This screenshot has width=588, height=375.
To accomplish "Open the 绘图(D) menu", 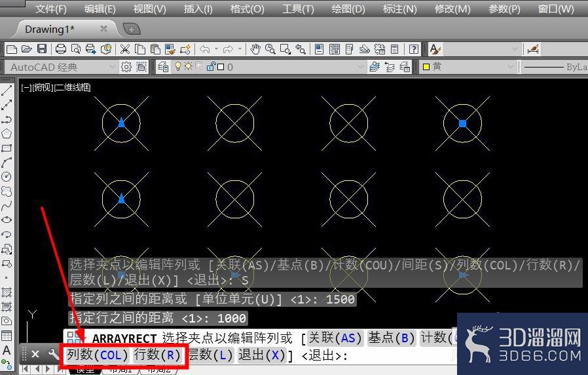I will tap(348, 9).
